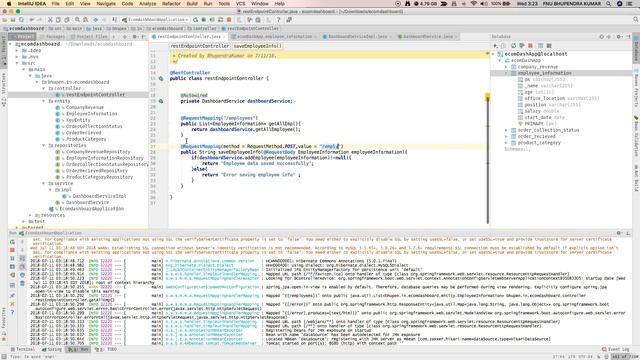
Task: Click the help question mark in the Run panel
Action: pos(12,312)
